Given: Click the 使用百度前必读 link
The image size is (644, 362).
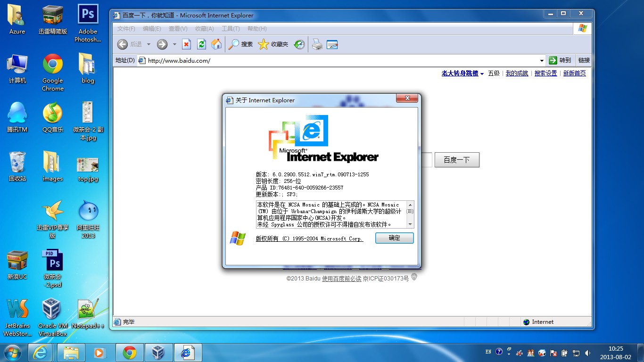Looking at the screenshot, I should click(341, 279).
